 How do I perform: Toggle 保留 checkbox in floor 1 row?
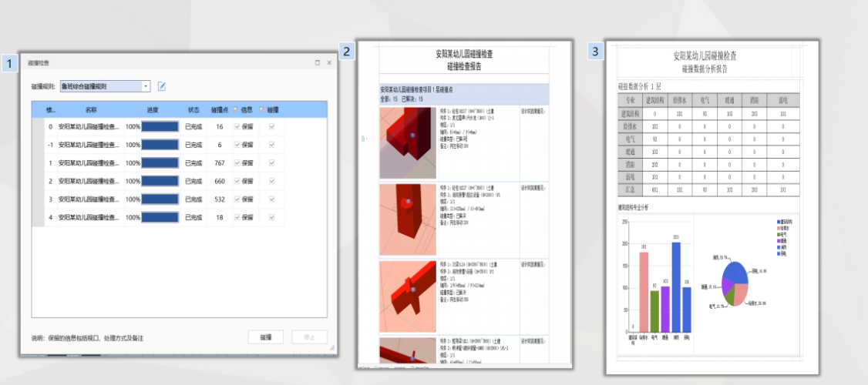pyautogui.click(x=237, y=163)
